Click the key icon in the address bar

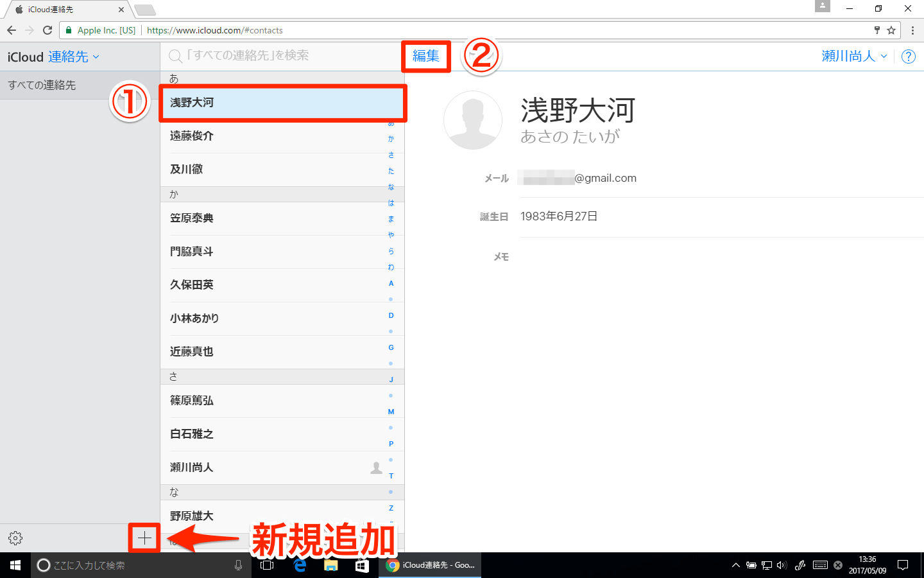click(x=877, y=30)
